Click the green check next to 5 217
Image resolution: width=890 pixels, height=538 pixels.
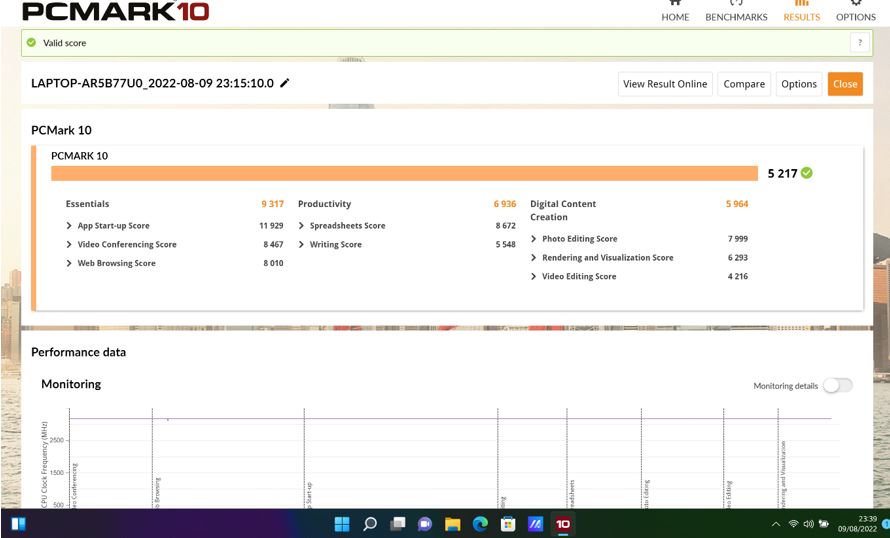click(x=807, y=173)
